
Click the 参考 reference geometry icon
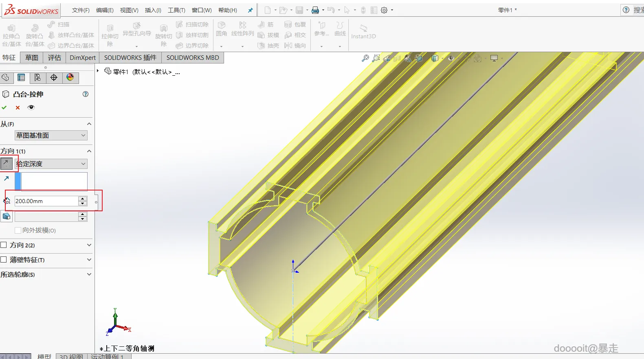coord(321,29)
